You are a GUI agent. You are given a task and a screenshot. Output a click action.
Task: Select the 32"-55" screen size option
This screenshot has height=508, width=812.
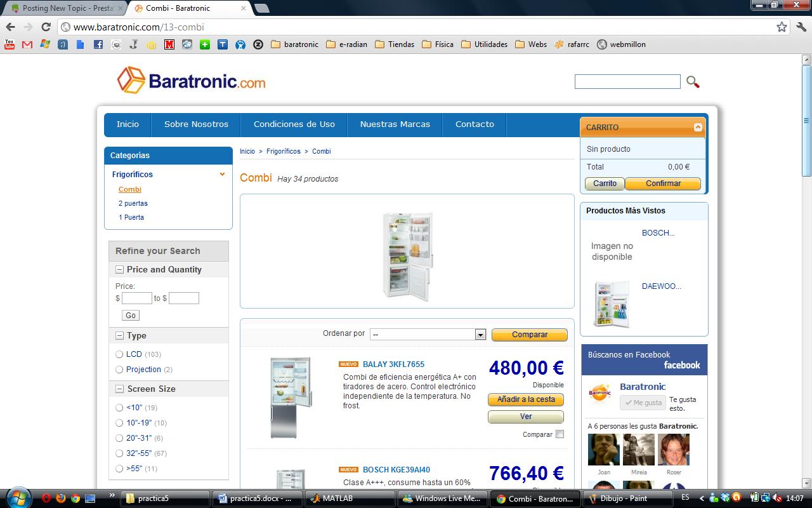(119, 453)
